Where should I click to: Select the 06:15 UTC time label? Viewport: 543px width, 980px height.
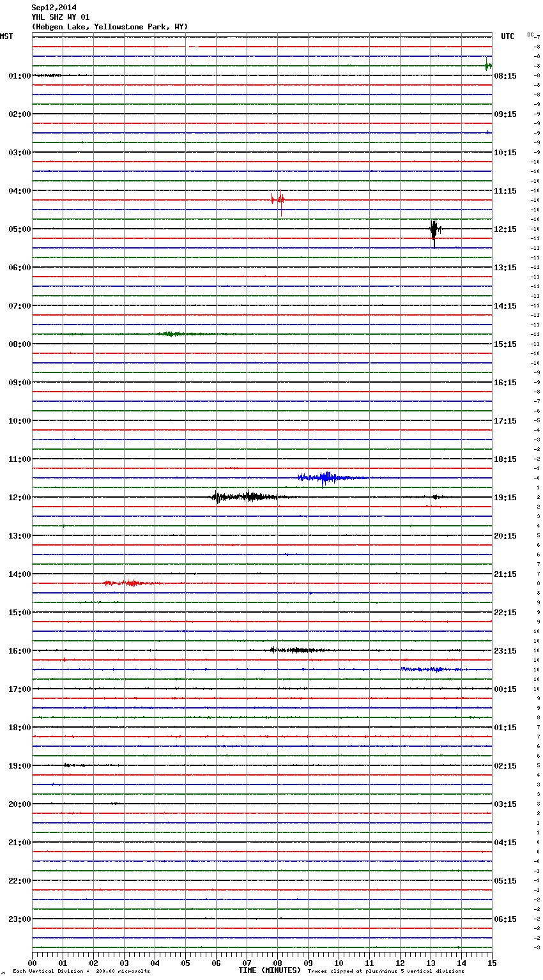coord(505,919)
